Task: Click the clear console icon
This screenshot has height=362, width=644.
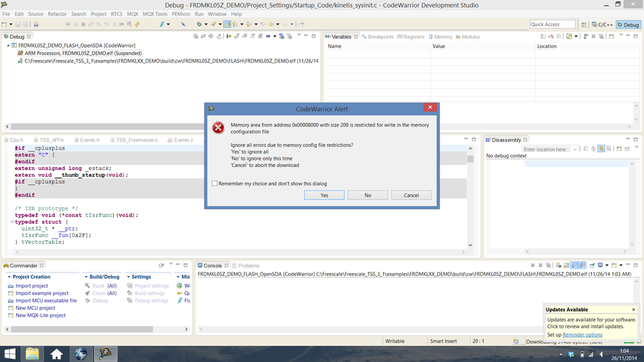Action: [558, 265]
